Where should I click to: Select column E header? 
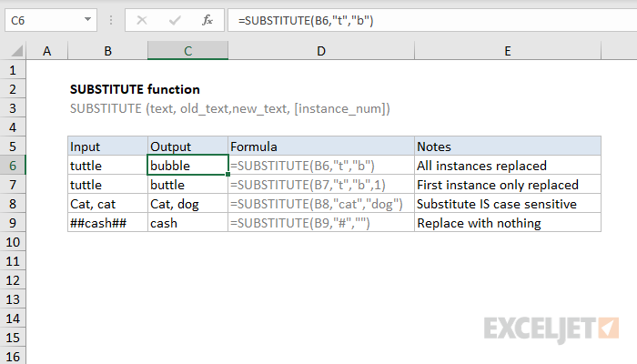click(x=507, y=52)
